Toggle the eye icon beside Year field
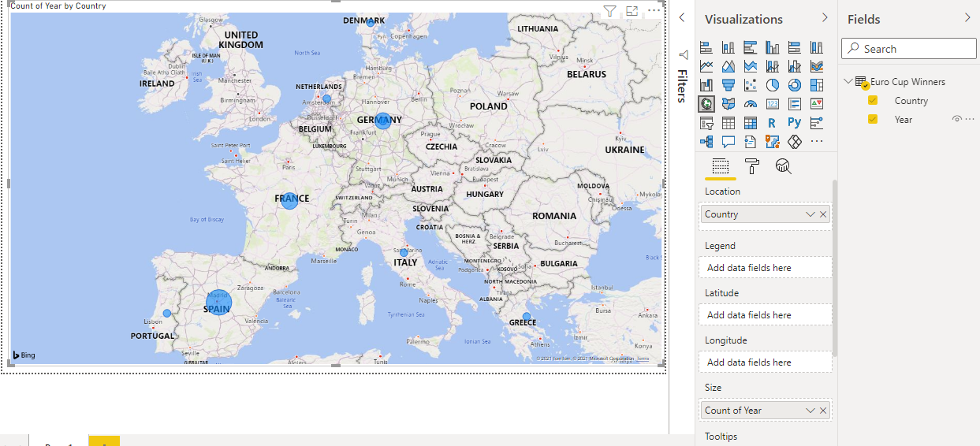This screenshot has height=446, width=980. point(957,119)
